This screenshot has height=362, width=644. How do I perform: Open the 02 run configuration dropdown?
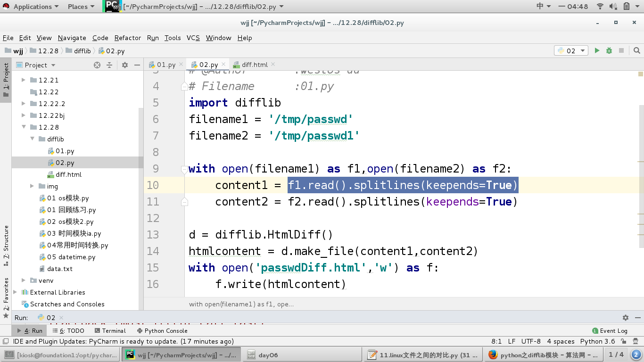click(571, 50)
